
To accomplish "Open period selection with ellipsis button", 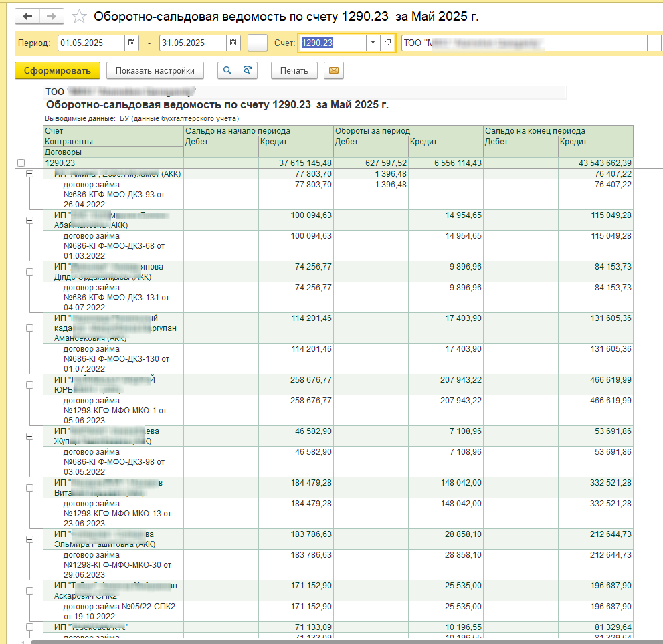I will [257, 43].
